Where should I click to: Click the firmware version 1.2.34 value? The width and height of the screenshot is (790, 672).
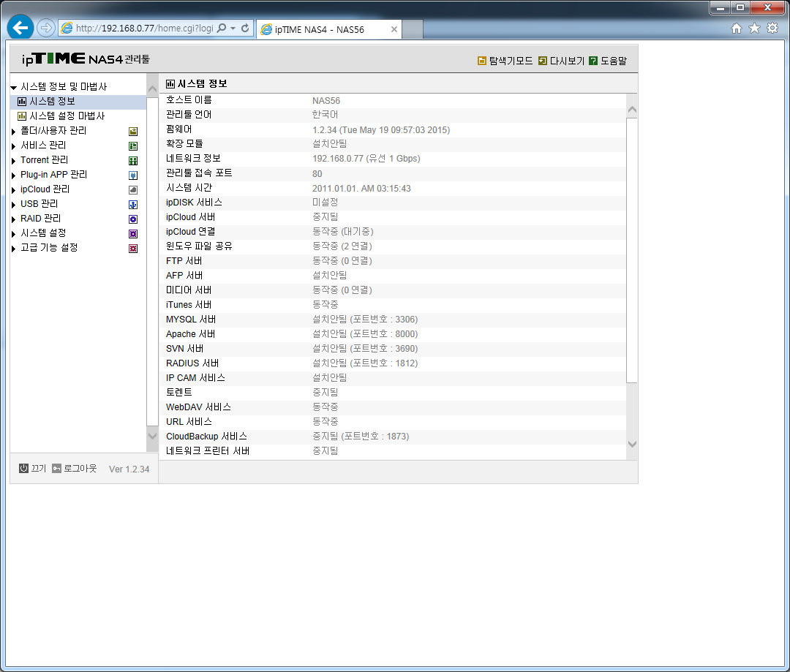click(381, 130)
